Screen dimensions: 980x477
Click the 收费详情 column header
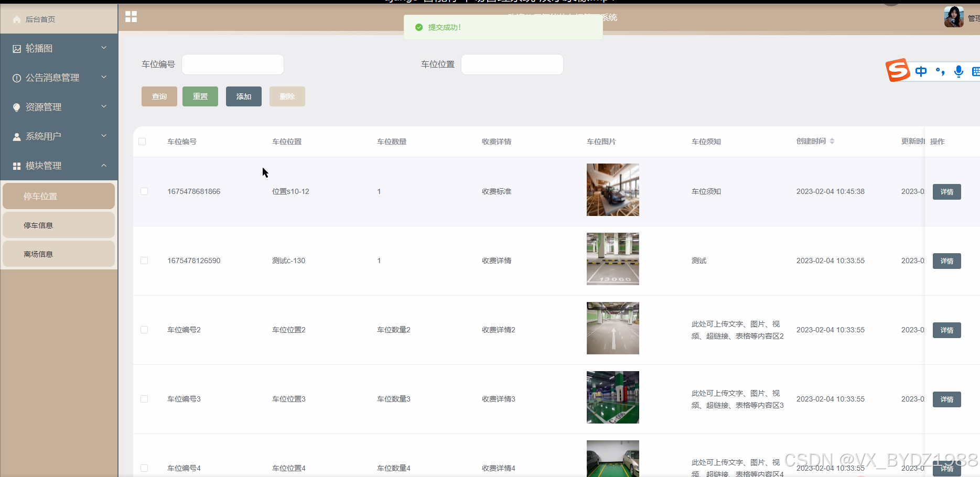pyautogui.click(x=497, y=142)
